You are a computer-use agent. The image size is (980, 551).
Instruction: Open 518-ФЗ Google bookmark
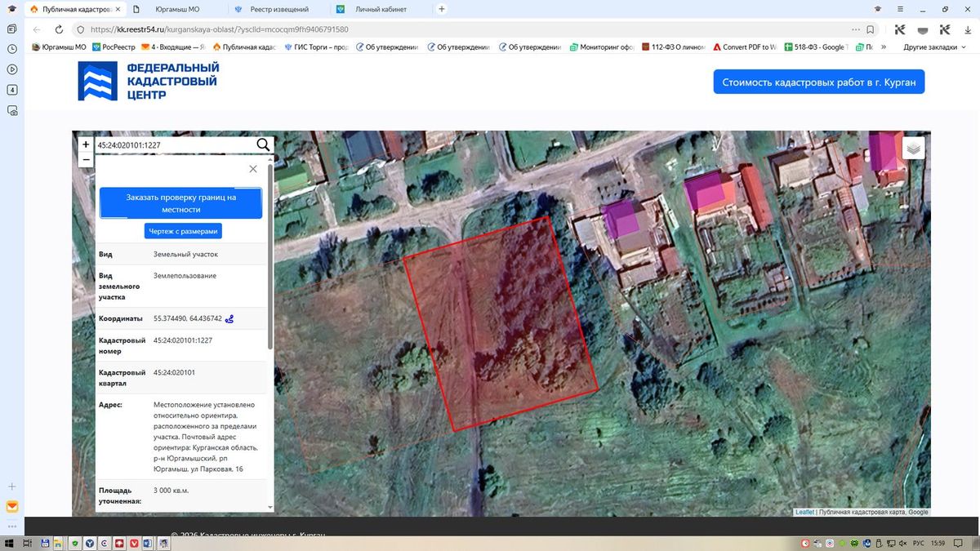coord(816,47)
